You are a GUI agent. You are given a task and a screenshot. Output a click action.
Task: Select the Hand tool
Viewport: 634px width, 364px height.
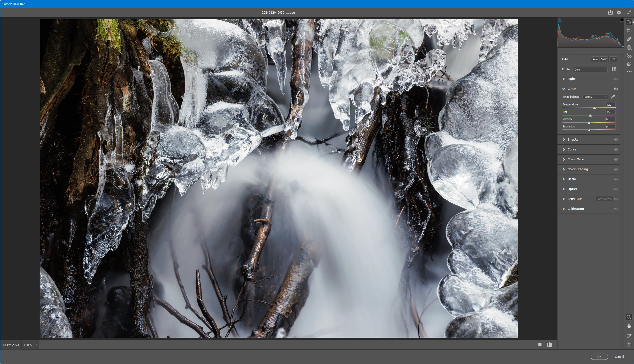pos(629,326)
